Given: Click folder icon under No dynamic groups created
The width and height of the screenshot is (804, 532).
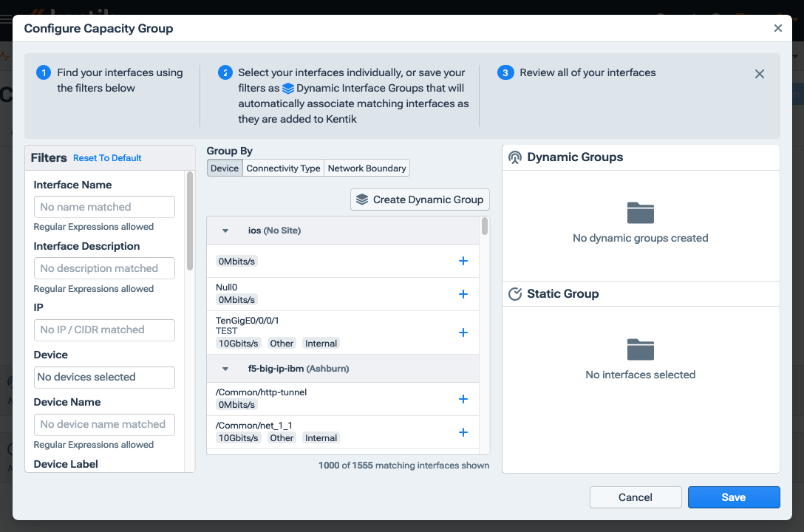Looking at the screenshot, I should tap(640, 213).
